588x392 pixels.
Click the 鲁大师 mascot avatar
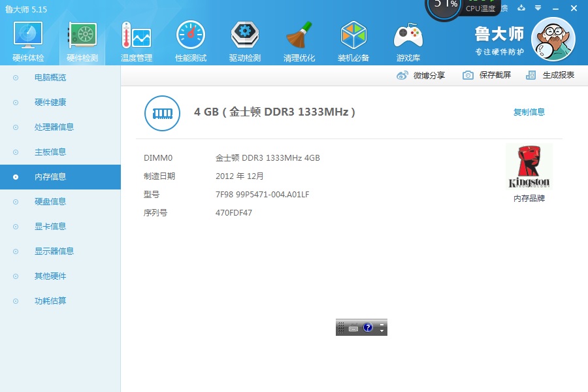(553, 39)
